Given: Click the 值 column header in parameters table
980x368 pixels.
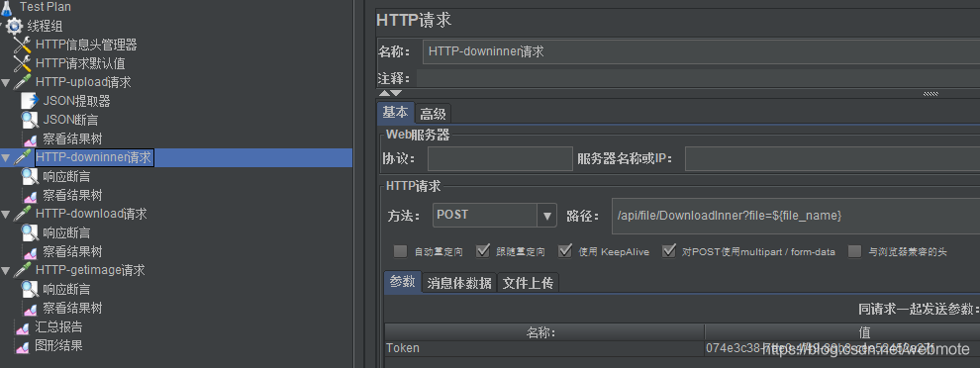Looking at the screenshot, I should (x=841, y=332).
